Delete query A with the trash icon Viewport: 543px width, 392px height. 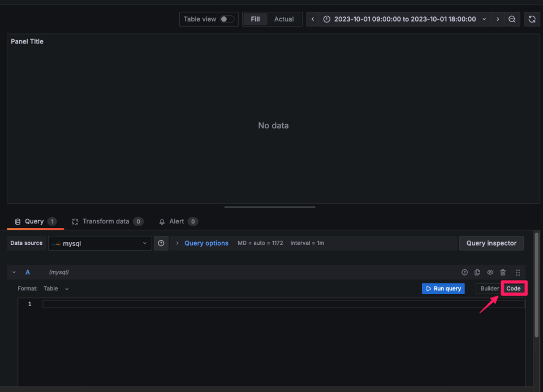(503, 272)
